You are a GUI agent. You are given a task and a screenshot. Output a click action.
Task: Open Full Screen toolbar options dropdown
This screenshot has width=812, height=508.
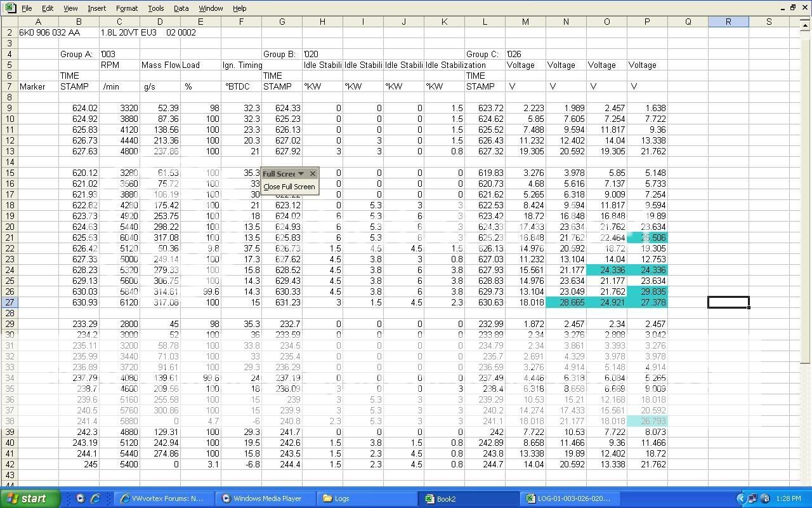[301, 173]
